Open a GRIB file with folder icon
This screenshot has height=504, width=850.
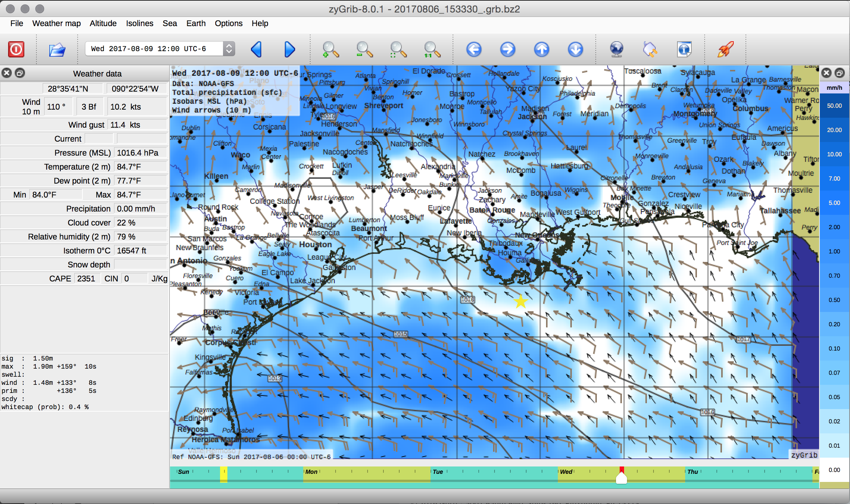[x=57, y=49]
